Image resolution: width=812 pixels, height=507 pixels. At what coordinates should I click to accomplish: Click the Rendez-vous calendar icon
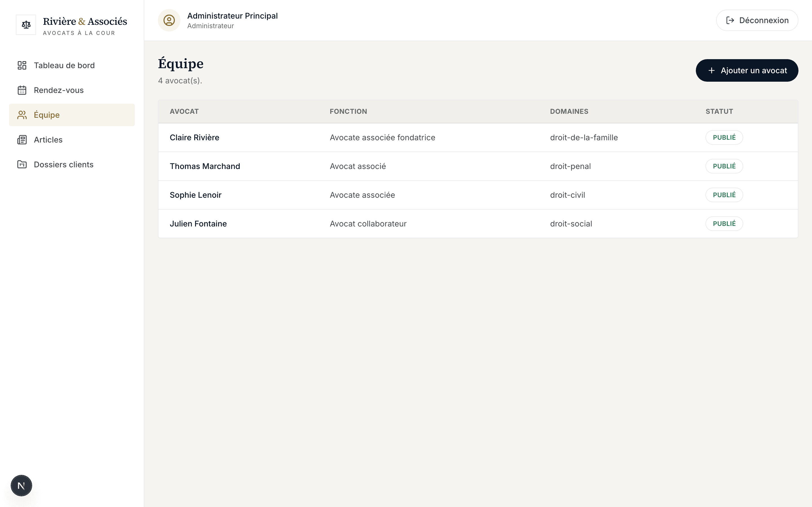[x=22, y=90]
